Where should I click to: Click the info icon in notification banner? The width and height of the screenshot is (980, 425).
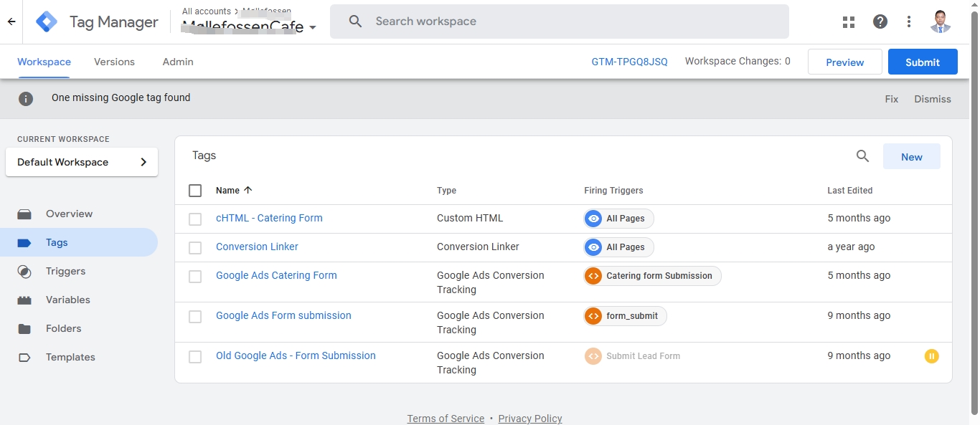[26, 99]
